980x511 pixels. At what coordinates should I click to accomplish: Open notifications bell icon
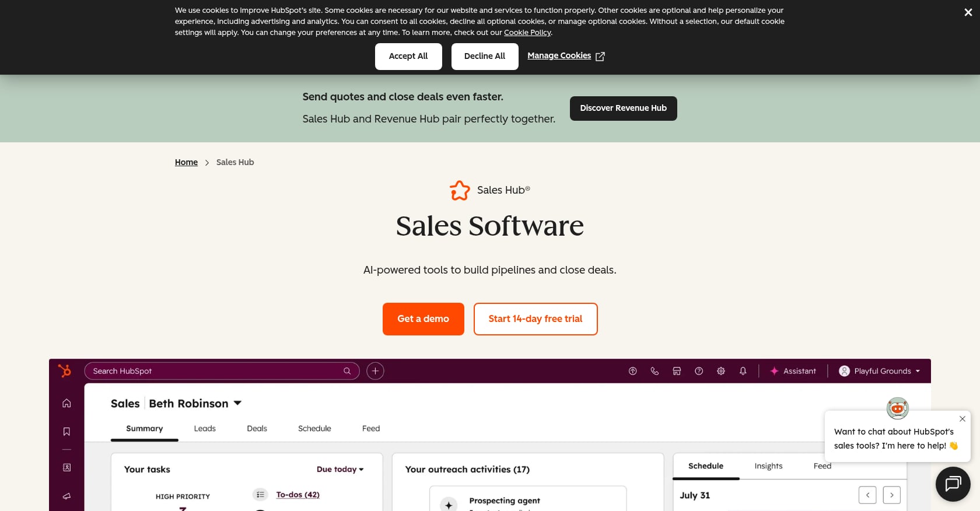[x=743, y=371]
